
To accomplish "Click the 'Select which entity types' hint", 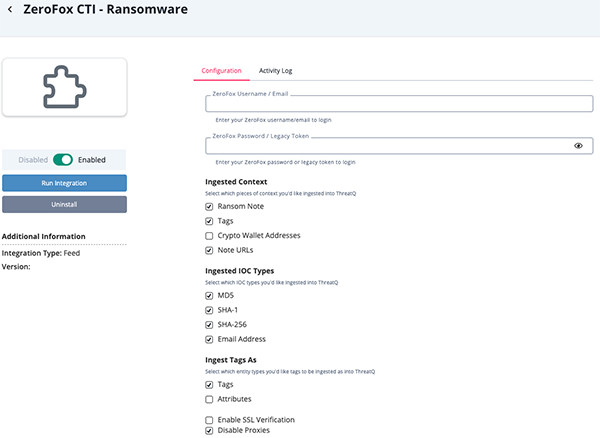I will point(290,372).
